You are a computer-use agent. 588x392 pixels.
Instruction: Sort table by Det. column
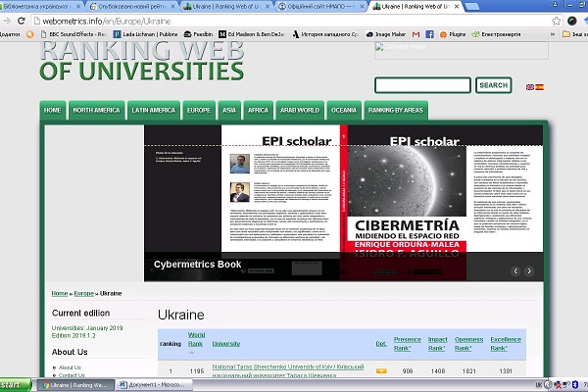click(381, 344)
